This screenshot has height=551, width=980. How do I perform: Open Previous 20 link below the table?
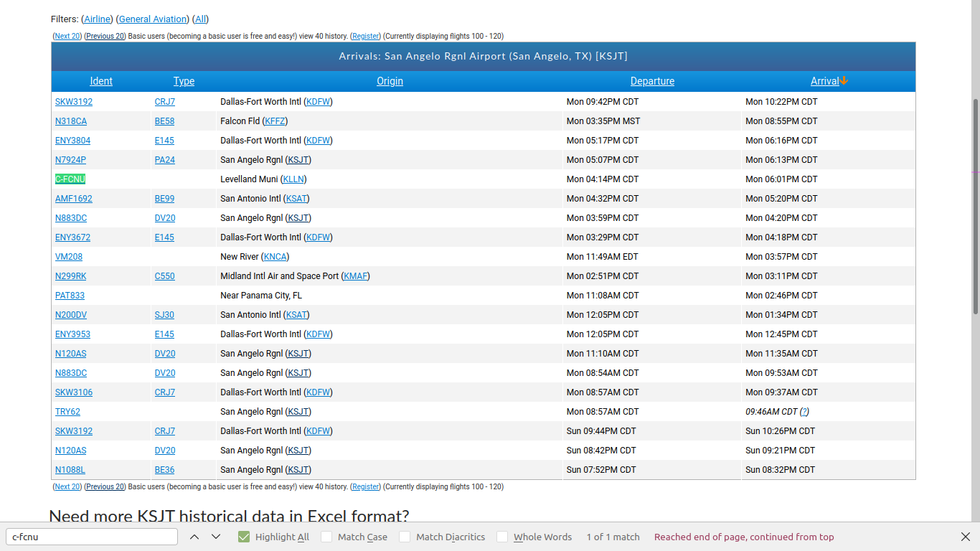pos(105,486)
